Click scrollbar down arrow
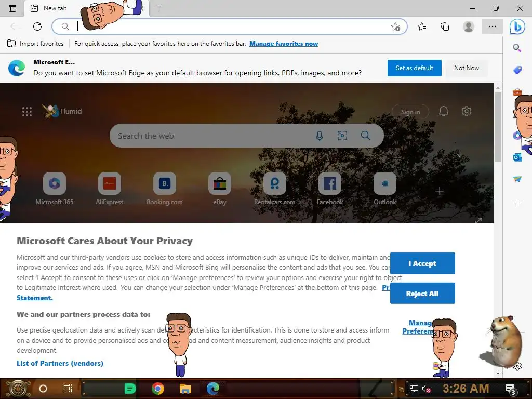The height and width of the screenshot is (399, 532). (498, 373)
